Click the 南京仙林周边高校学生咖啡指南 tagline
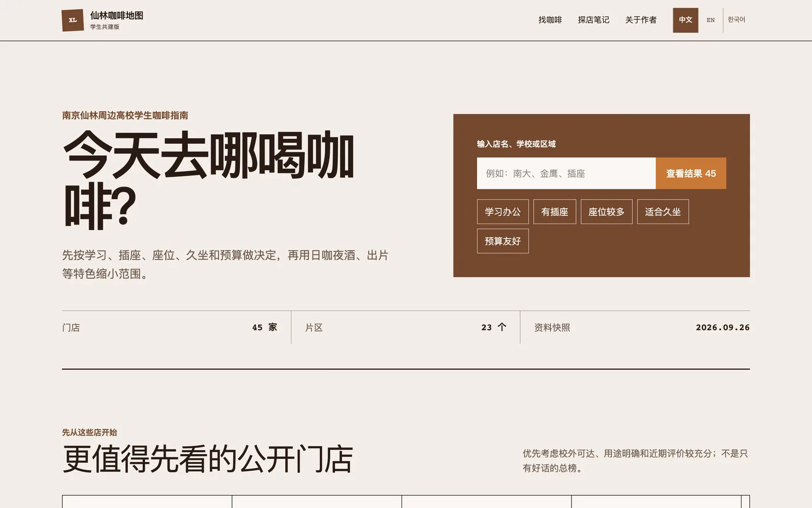 coord(125,116)
